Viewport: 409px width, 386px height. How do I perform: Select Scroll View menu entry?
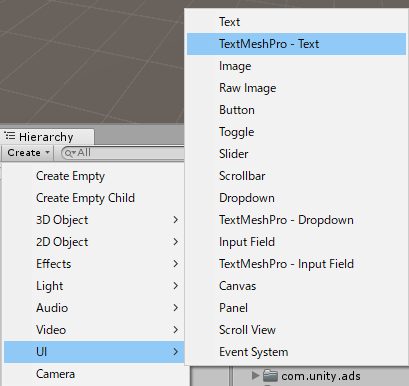(296, 330)
